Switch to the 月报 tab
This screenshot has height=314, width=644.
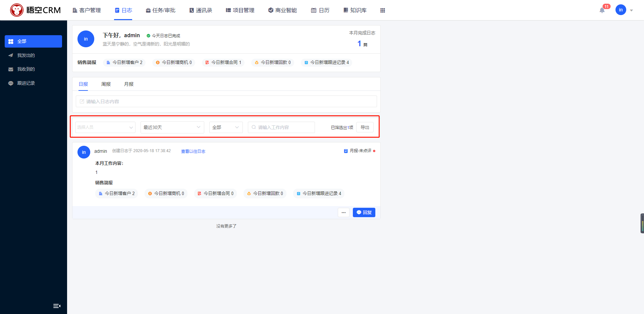click(x=129, y=84)
